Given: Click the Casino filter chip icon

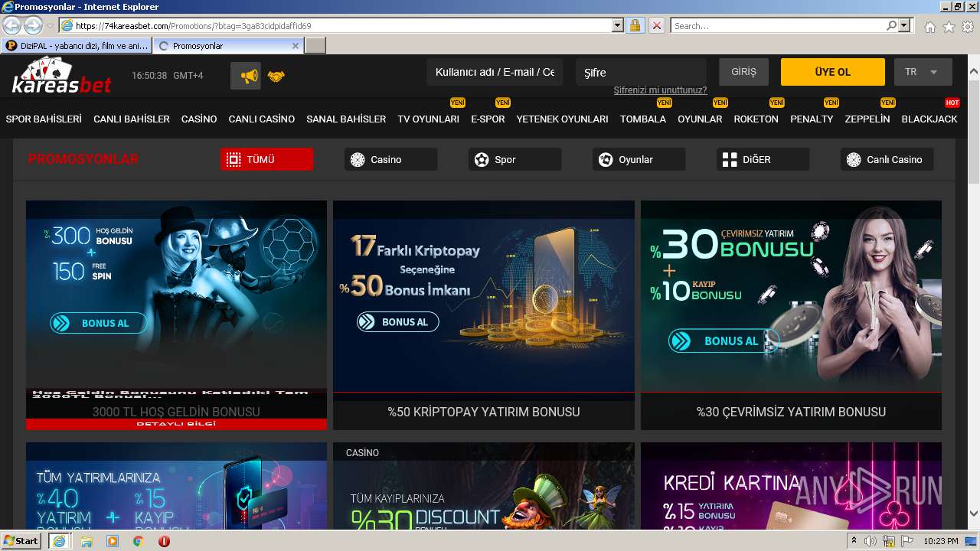Looking at the screenshot, I should point(358,159).
